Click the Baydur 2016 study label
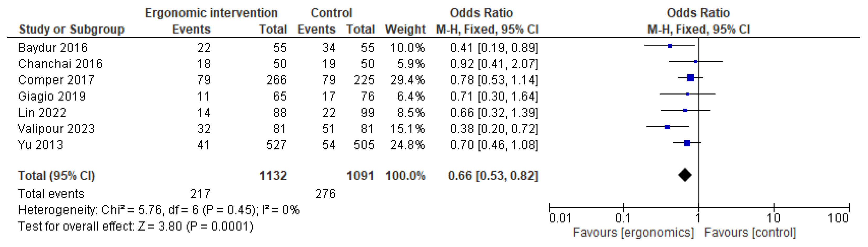The height and width of the screenshot is (247, 868). (x=53, y=47)
